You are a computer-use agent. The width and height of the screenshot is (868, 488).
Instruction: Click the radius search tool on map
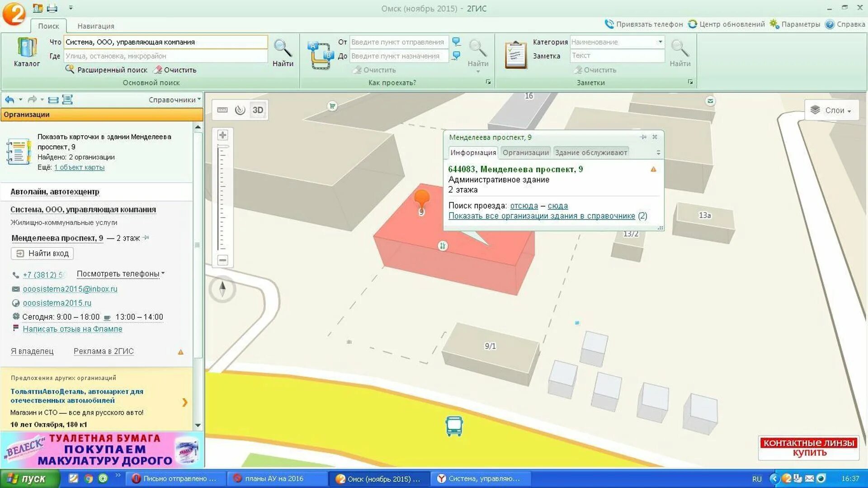pyautogui.click(x=240, y=110)
